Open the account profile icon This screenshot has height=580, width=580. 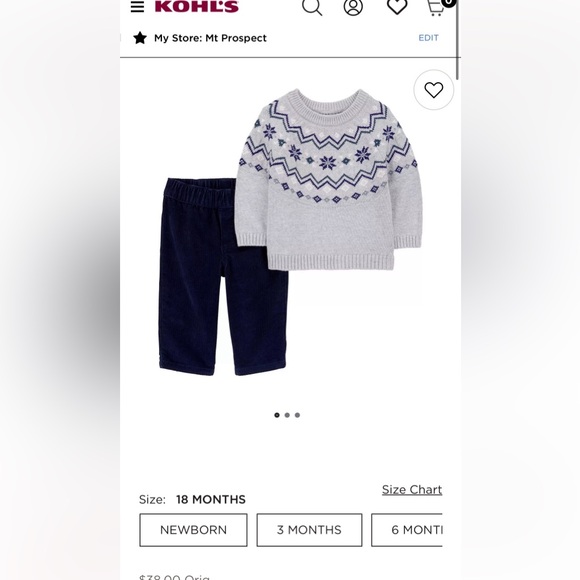[x=353, y=7]
